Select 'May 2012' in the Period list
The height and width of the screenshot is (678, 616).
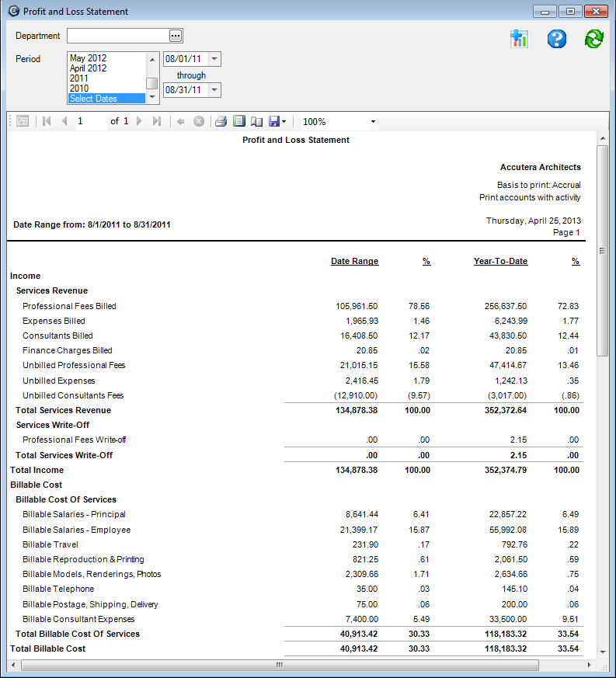point(88,58)
